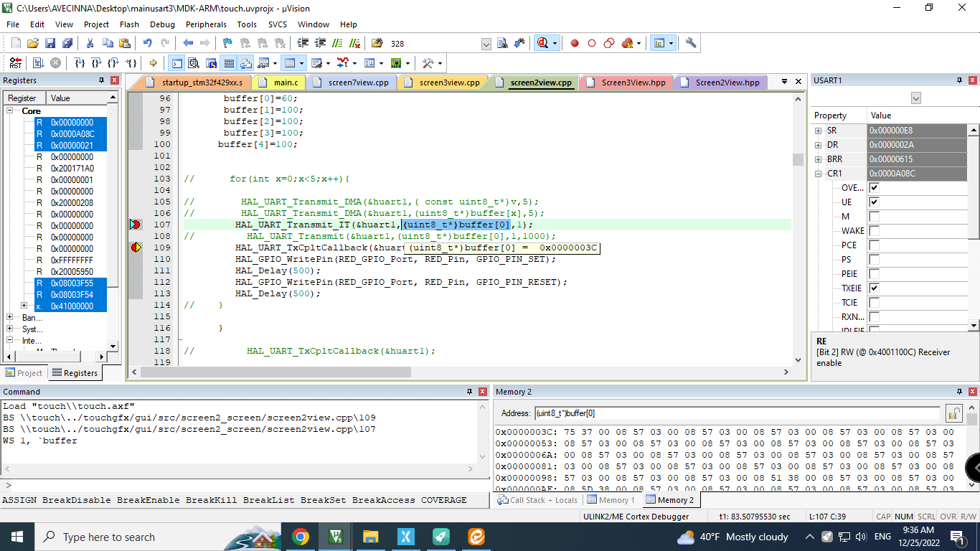Switch to main.c tab
980x551 pixels.
(x=279, y=83)
